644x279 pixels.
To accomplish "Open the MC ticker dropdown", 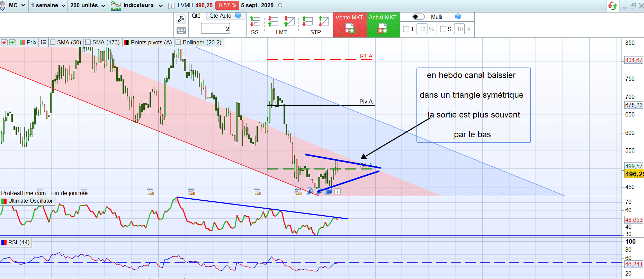I will (17, 6).
